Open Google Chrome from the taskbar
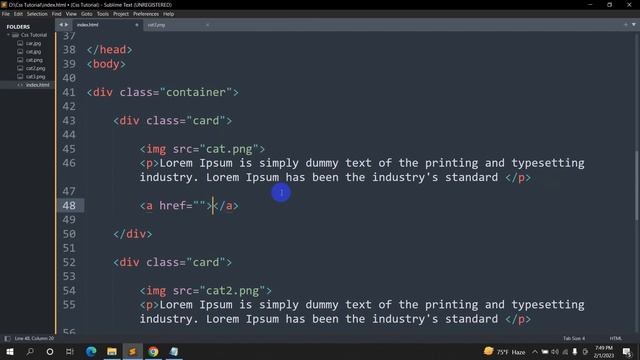 point(153,351)
